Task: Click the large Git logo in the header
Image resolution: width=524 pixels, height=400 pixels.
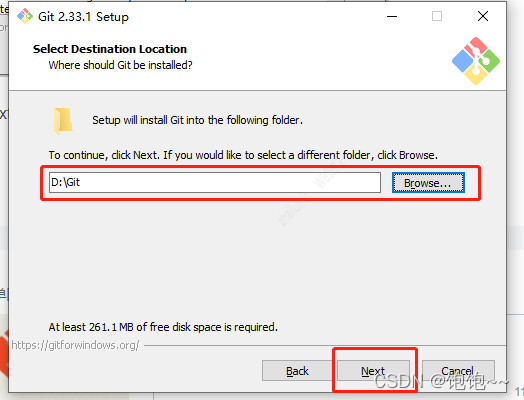Action: pos(476,61)
